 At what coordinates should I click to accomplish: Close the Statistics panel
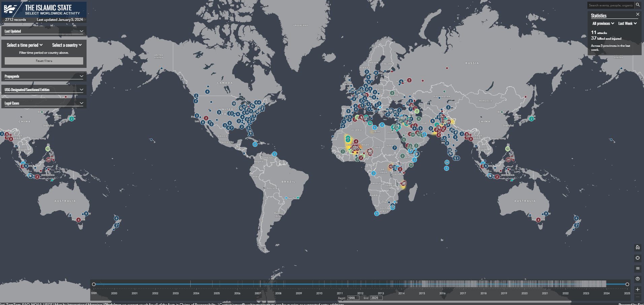[x=638, y=14]
